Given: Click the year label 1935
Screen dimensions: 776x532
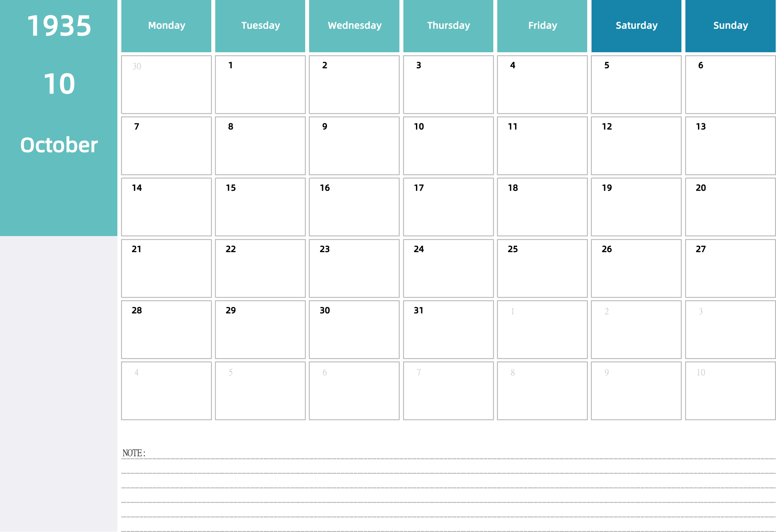Looking at the screenshot, I should [59, 27].
